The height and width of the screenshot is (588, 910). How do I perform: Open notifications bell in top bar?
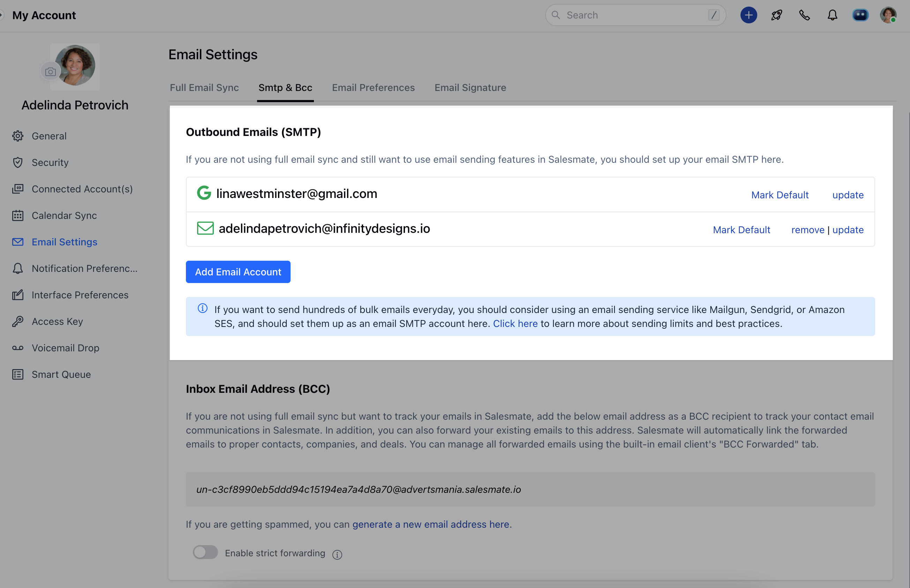point(833,15)
